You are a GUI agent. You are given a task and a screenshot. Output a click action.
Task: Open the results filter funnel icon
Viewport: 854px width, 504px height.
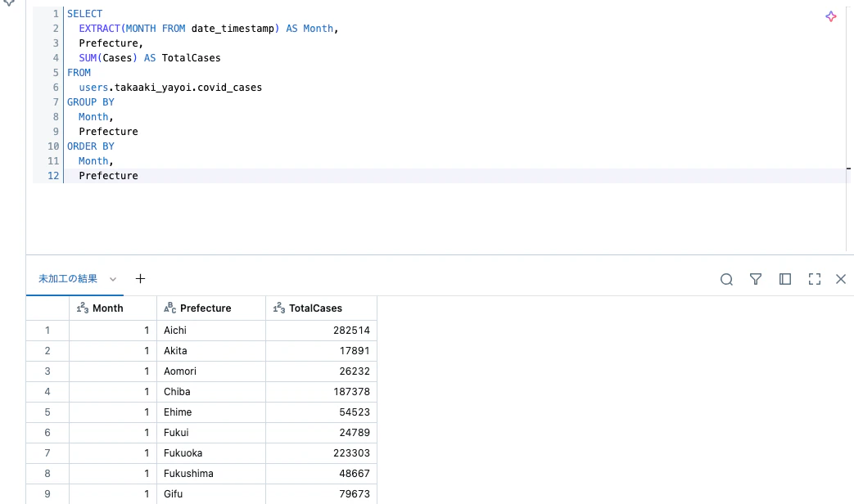click(756, 279)
